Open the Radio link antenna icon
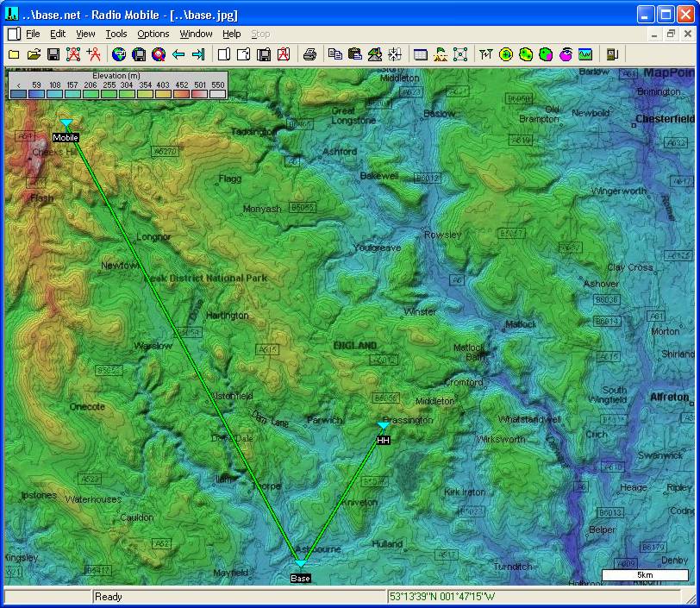This screenshot has width=700, height=608. 486,54
